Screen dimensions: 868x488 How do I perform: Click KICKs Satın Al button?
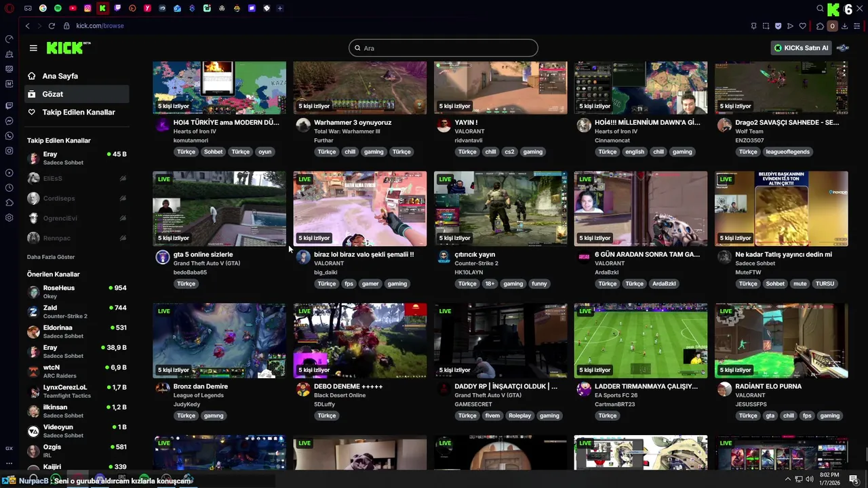(x=802, y=48)
